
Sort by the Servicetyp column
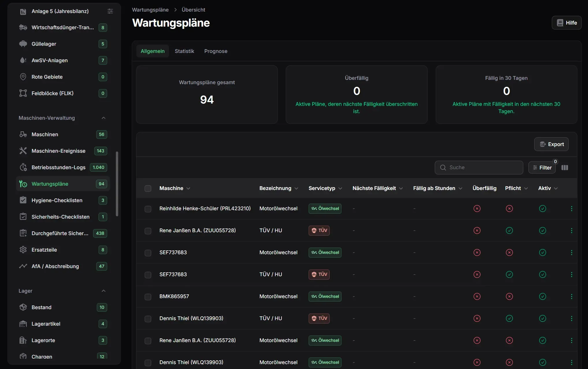point(325,188)
